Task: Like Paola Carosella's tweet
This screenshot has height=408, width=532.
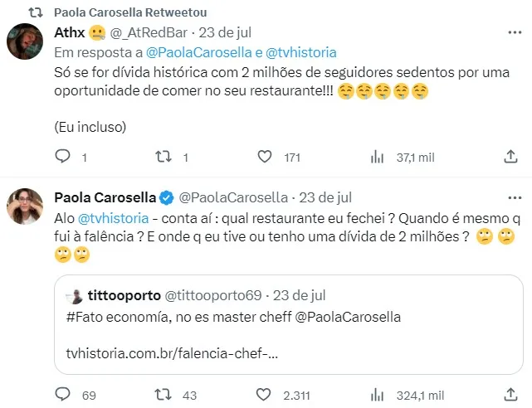Action: click(x=264, y=396)
